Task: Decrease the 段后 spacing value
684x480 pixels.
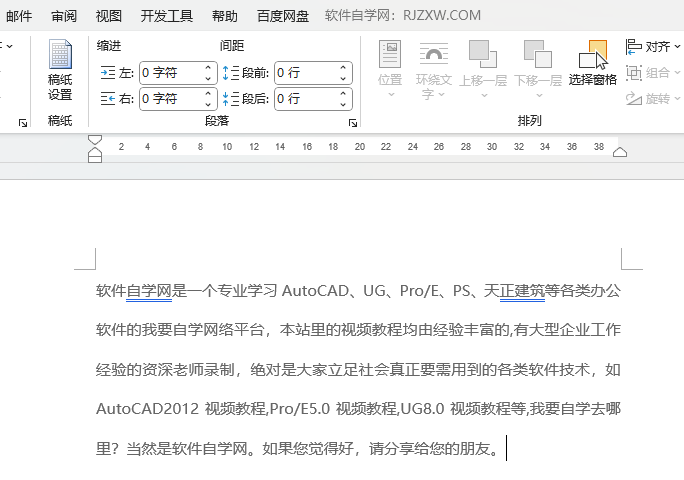Action: [x=343, y=104]
